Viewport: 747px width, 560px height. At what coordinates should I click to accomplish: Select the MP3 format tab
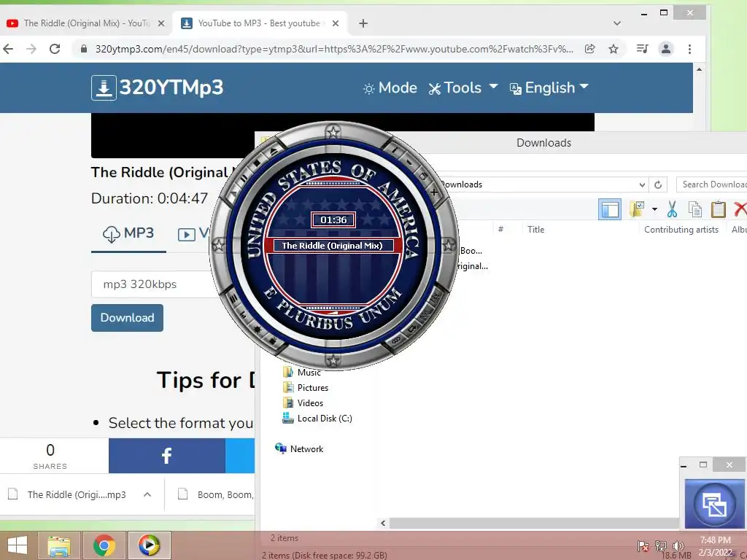128,234
